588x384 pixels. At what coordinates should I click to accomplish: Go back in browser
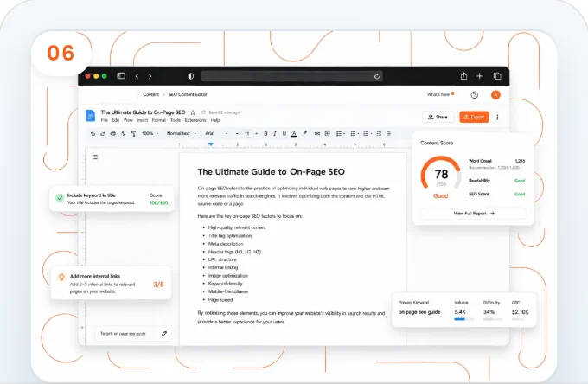(x=137, y=76)
